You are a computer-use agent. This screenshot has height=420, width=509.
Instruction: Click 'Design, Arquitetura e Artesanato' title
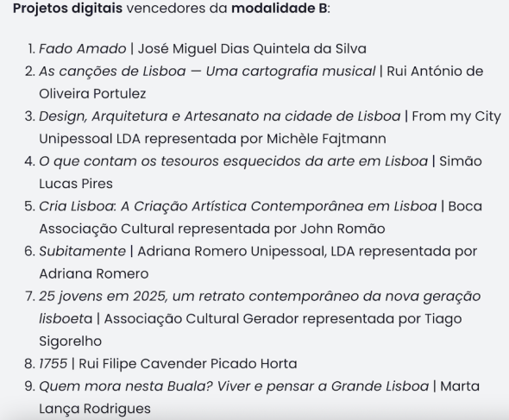pos(148,116)
